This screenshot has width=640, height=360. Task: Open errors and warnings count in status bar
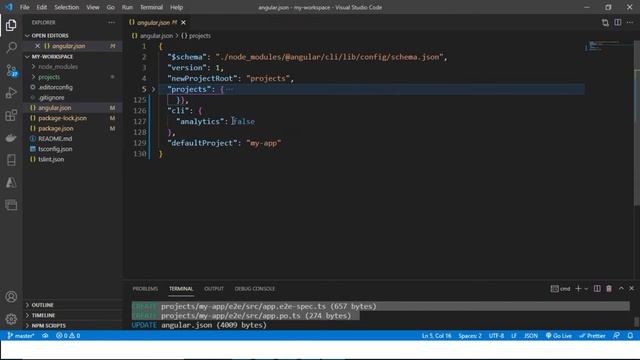click(68, 336)
